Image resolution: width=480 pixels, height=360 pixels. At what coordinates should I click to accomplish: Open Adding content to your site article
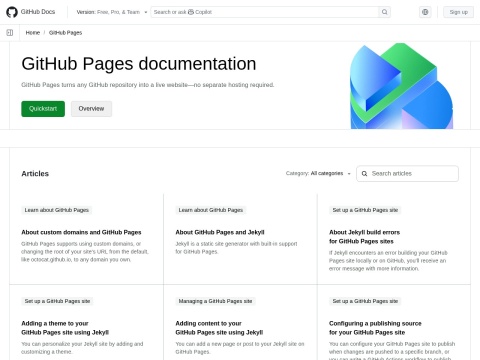click(219, 328)
